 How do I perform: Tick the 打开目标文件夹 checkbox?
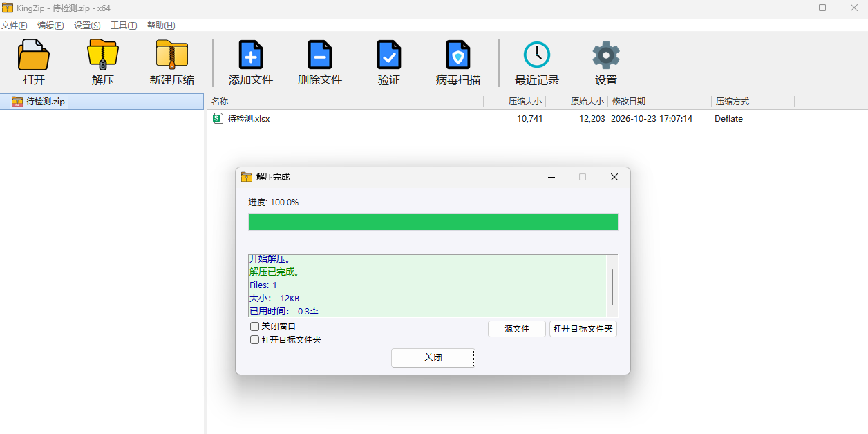pos(254,340)
